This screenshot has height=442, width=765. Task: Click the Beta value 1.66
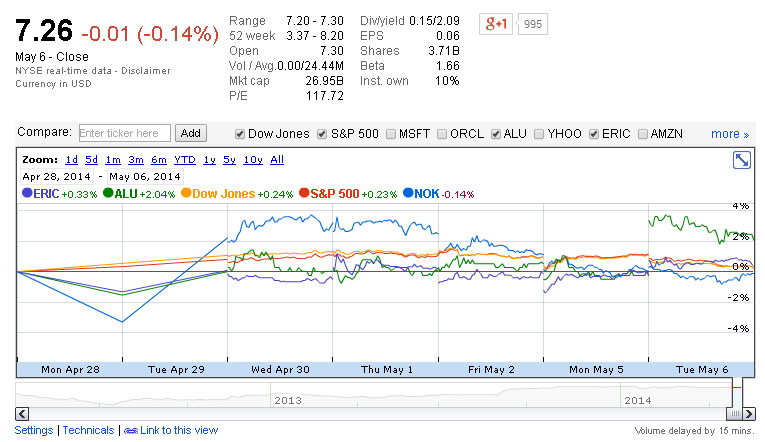pos(447,66)
